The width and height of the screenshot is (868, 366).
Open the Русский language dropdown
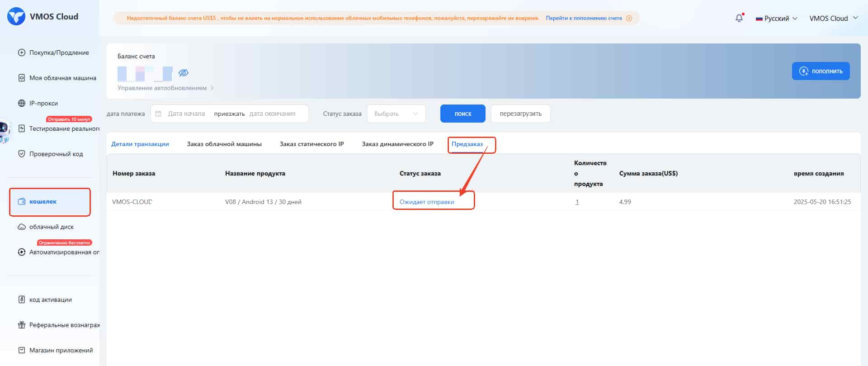pyautogui.click(x=777, y=19)
